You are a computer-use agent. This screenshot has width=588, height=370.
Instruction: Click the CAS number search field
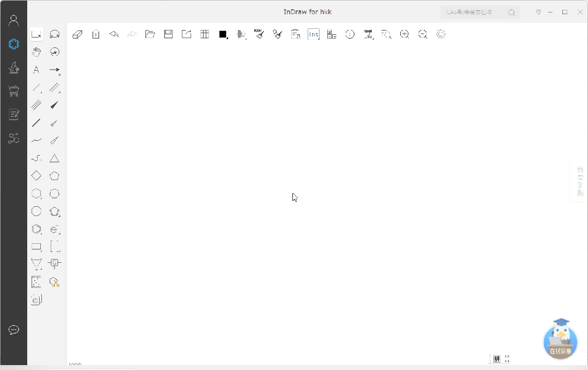[x=480, y=13]
